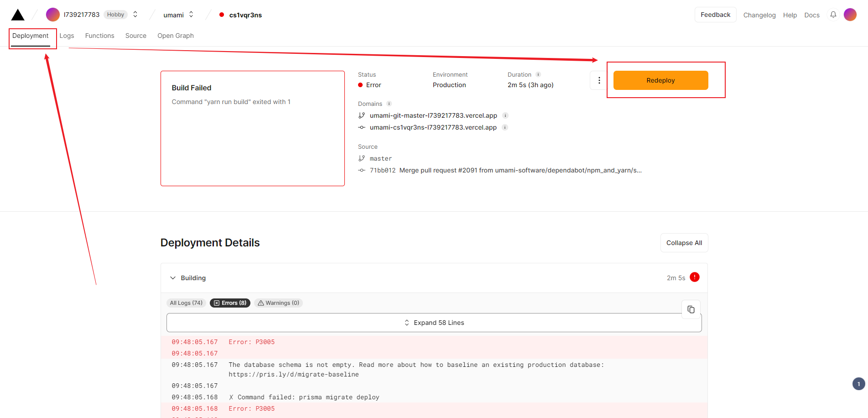The image size is (868, 418).
Task: Click the git branch icon beside umami-git-master domain
Action: pos(362,115)
